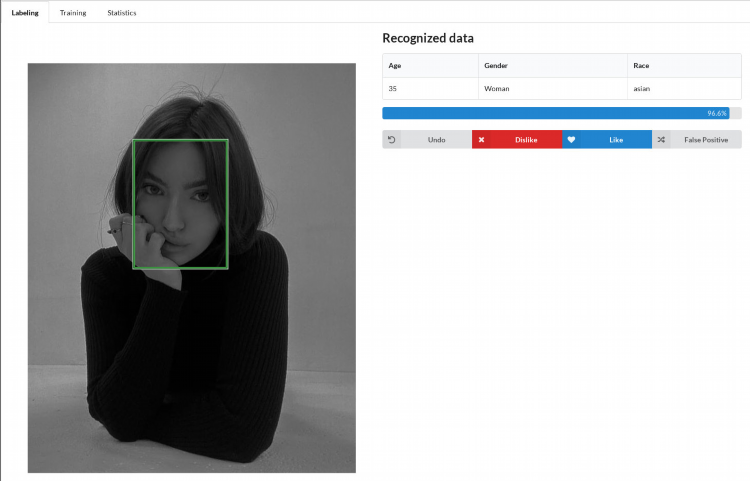Click the heart icon on Like
This screenshot has height=481, width=750.
click(x=571, y=140)
